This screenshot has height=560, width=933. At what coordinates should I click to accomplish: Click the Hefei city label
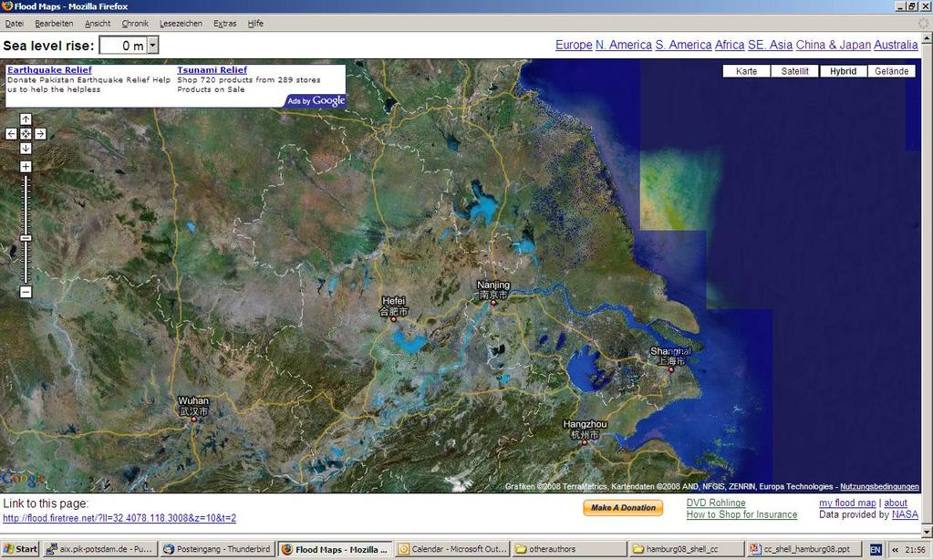394,306
